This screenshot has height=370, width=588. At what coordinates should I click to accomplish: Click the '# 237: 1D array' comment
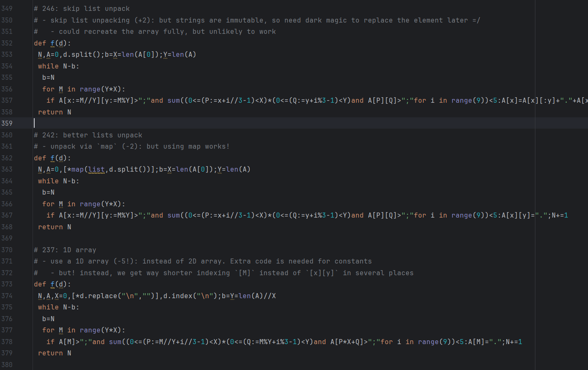pos(65,250)
